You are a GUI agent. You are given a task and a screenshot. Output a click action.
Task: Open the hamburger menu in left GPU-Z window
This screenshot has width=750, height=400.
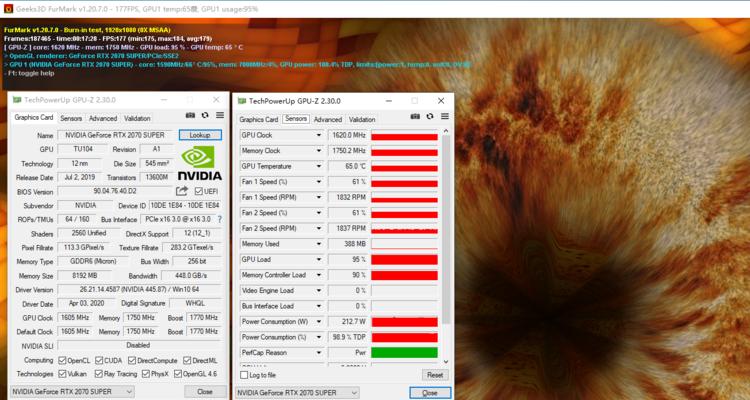coord(220,115)
